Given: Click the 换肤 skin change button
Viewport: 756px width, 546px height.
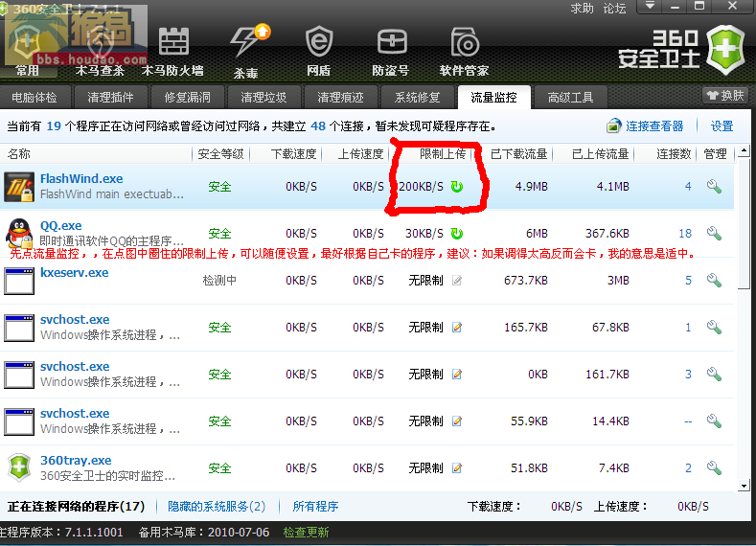Looking at the screenshot, I should pyautogui.click(x=725, y=96).
